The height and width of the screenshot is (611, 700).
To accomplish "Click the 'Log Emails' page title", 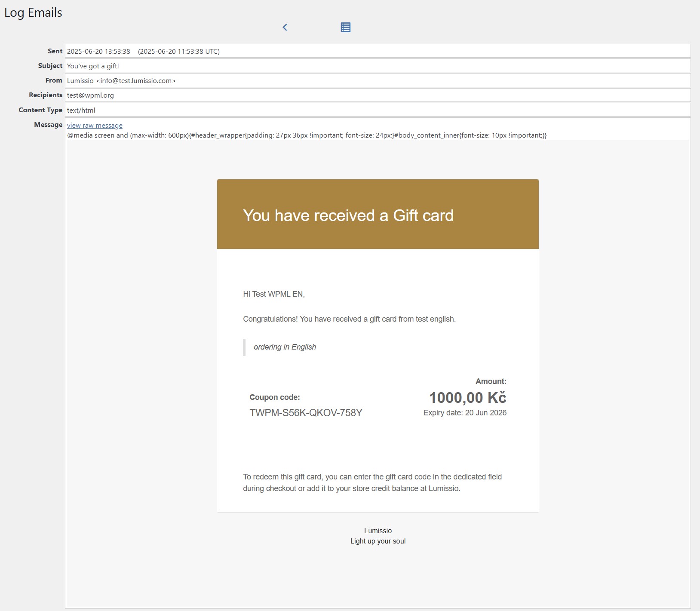I will click(x=33, y=13).
